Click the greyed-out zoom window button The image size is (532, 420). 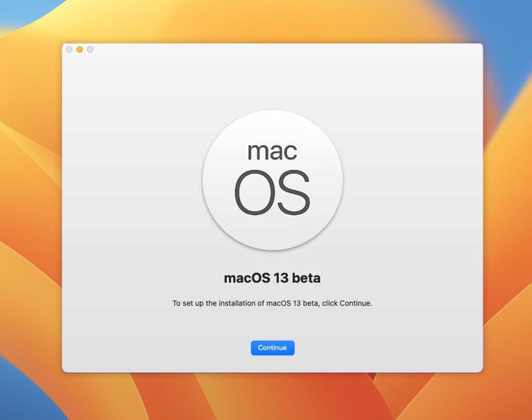tap(90, 50)
